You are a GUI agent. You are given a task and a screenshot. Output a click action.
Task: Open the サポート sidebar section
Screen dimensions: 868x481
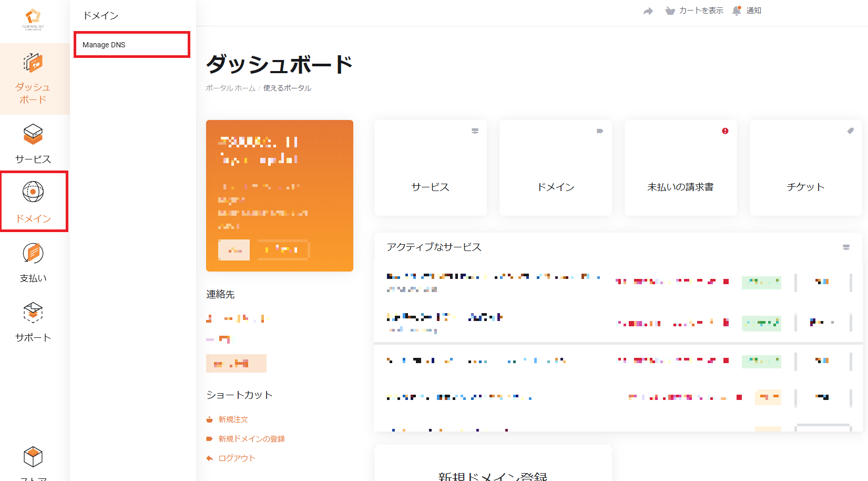33,322
